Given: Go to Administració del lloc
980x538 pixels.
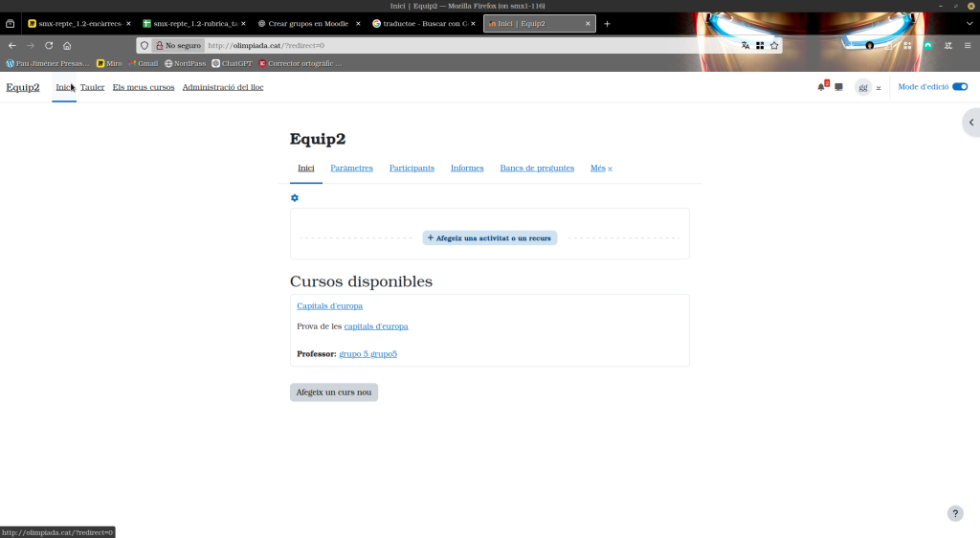Looking at the screenshot, I should point(223,87).
